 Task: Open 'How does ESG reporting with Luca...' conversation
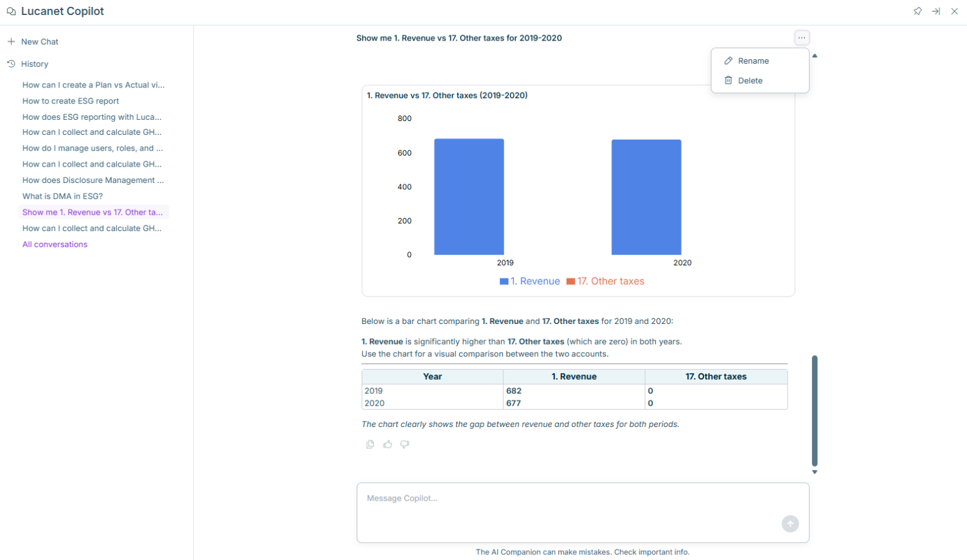[92, 117]
